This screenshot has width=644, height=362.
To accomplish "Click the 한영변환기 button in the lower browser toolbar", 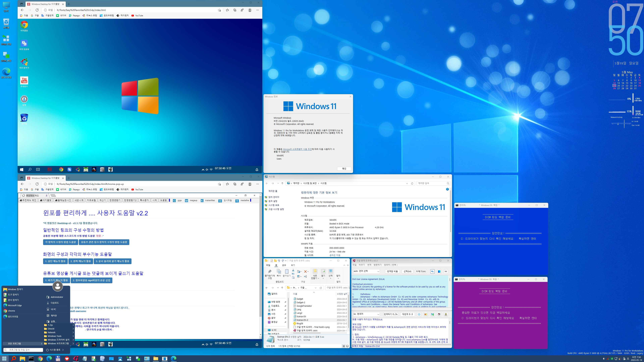I will [x=115, y=200].
